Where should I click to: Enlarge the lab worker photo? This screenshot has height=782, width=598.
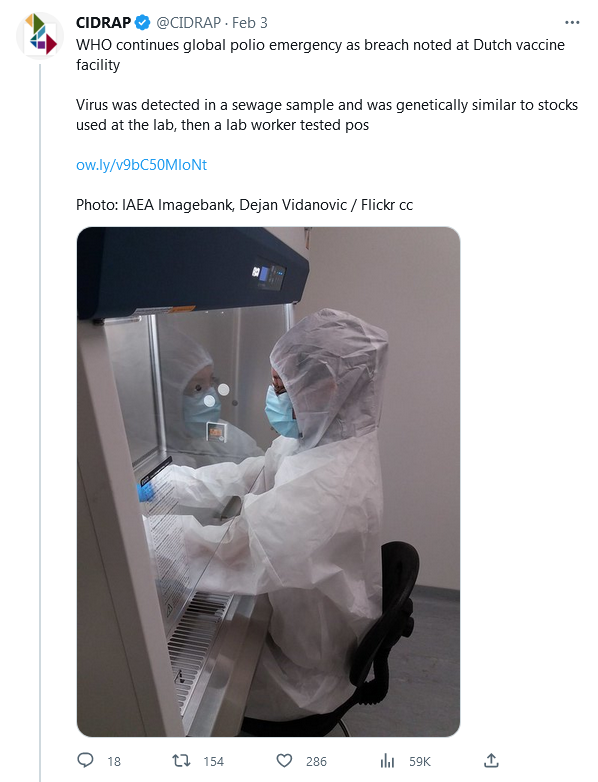(x=268, y=482)
